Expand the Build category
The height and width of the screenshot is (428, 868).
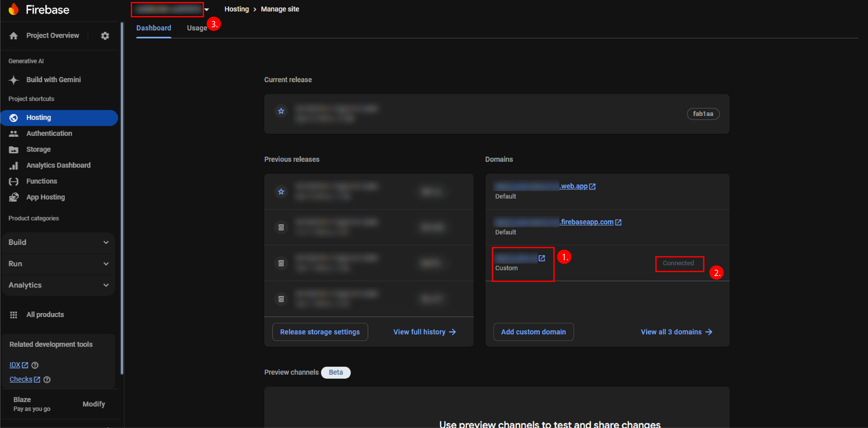tap(58, 242)
